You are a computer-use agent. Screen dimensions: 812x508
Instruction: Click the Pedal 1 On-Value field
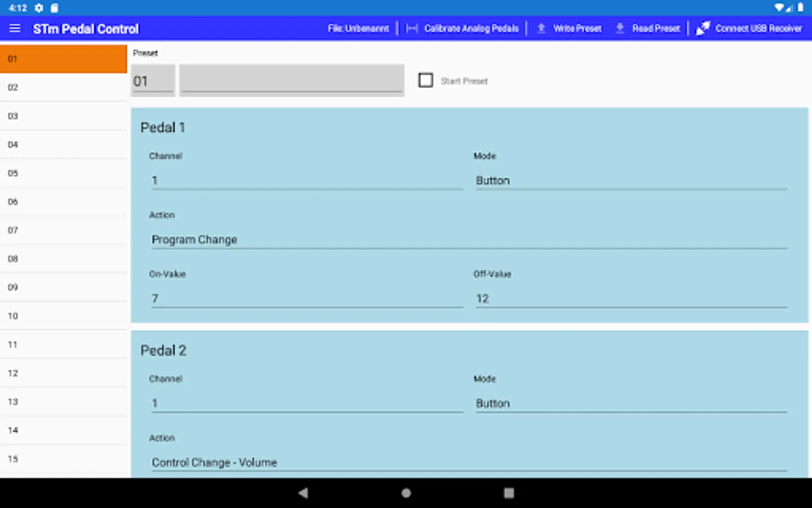coord(307,299)
